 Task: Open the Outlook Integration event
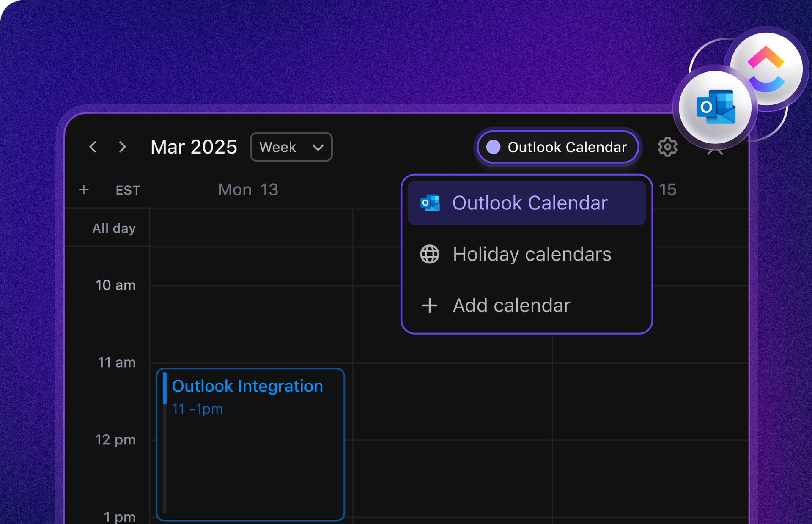(x=250, y=444)
